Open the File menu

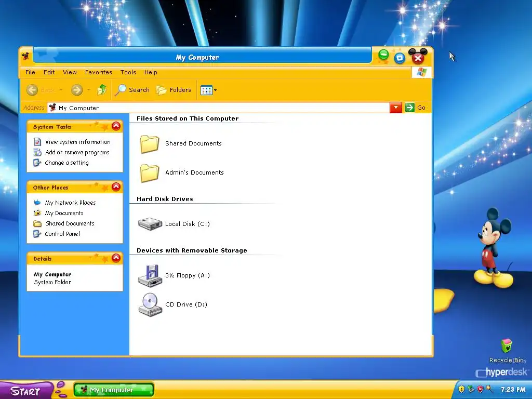[30, 72]
